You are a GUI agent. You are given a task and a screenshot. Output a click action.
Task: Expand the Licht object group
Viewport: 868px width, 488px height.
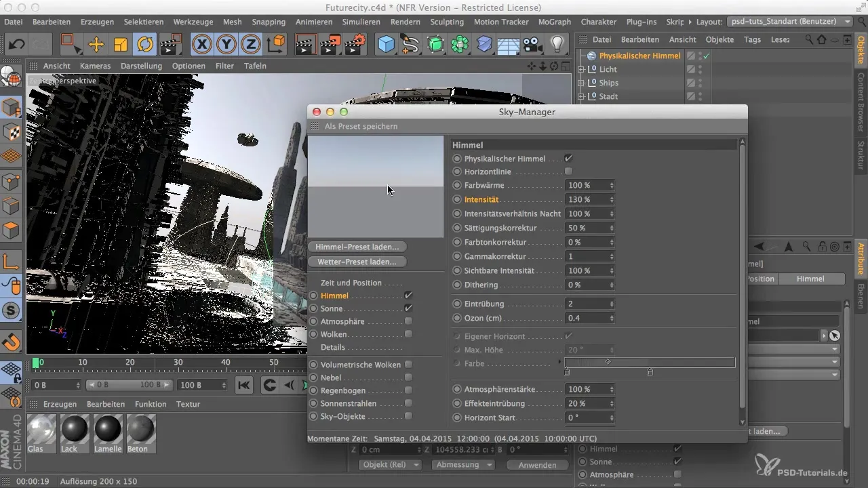[580, 69]
